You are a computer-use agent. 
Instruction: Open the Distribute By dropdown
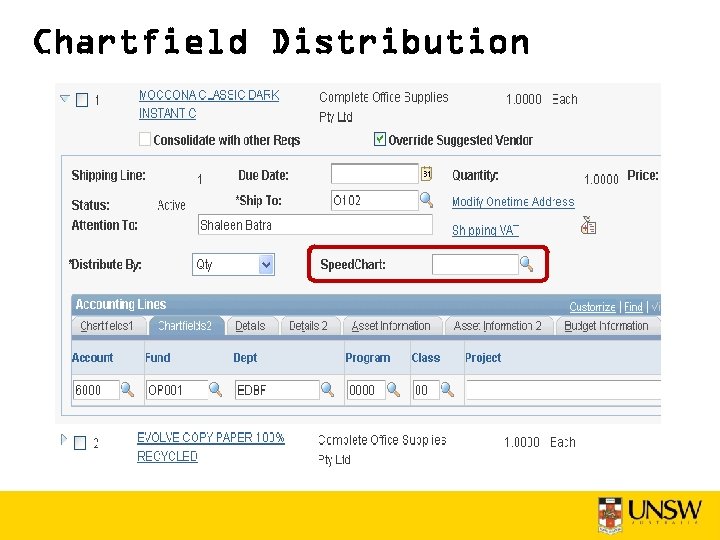(x=233, y=264)
